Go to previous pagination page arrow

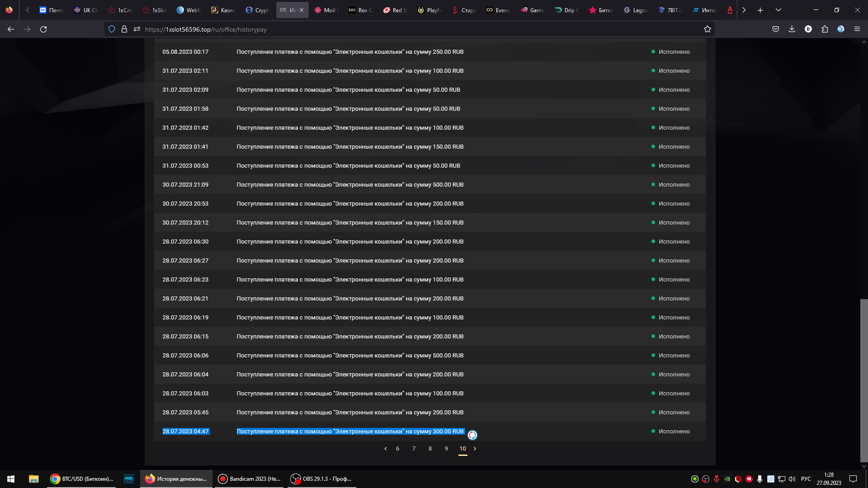pos(385,449)
